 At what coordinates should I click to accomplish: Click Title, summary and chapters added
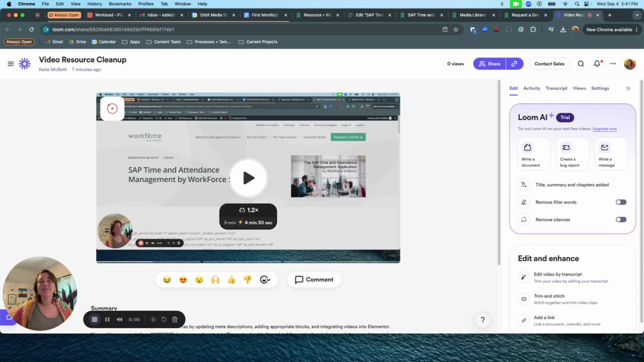(573, 185)
